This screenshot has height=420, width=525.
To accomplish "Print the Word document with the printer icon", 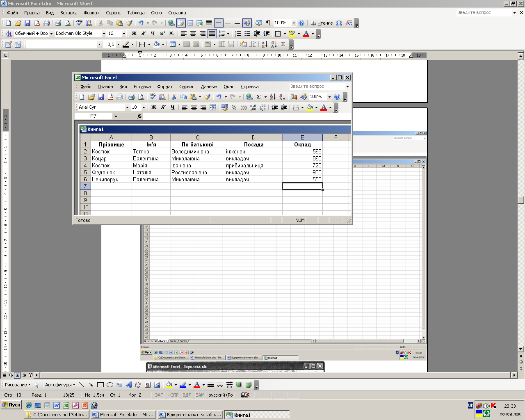I will click(58, 23).
